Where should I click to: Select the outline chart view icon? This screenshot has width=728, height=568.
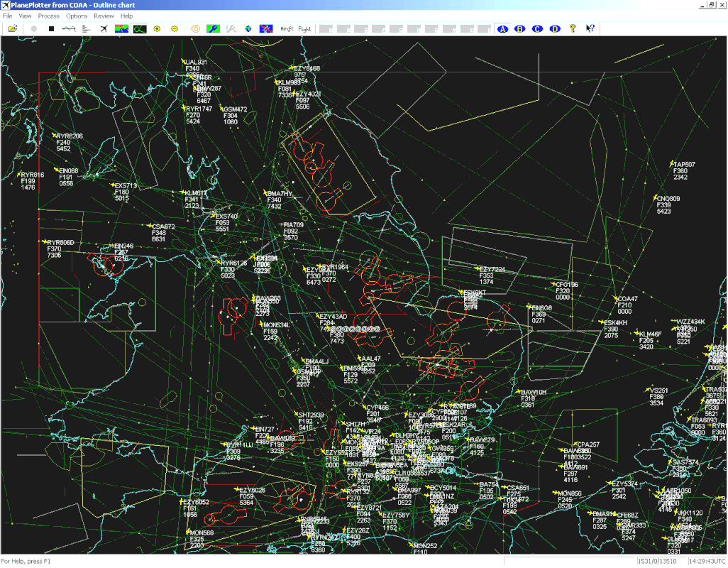coord(139,29)
